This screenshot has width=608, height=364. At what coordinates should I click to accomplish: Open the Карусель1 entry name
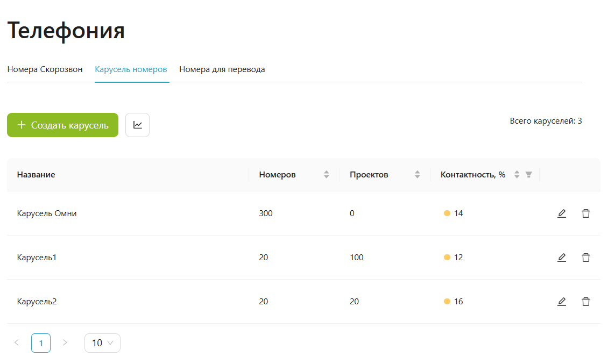(x=37, y=257)
